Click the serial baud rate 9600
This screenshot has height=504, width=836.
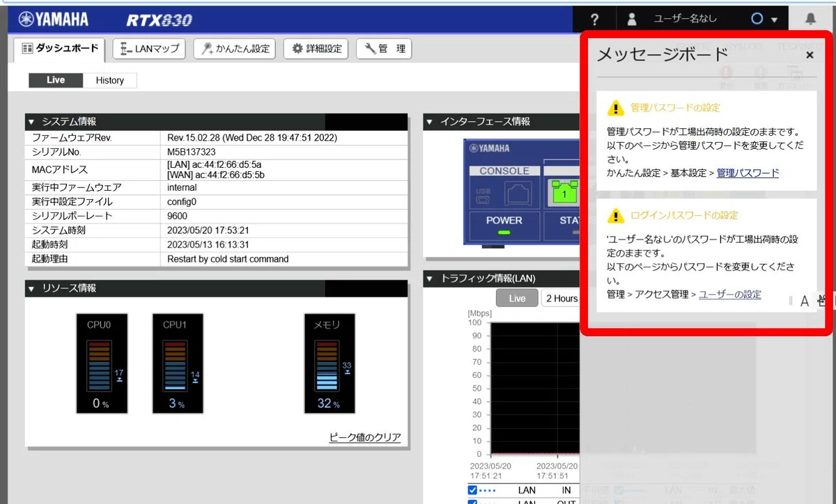(x=177, y=216)
